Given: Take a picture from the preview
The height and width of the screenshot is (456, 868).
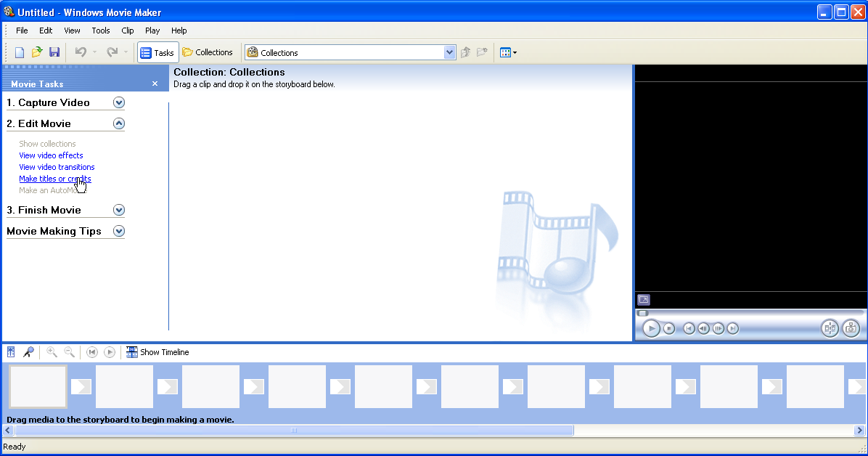Looking at the screenshot, I should coord(851,328).
